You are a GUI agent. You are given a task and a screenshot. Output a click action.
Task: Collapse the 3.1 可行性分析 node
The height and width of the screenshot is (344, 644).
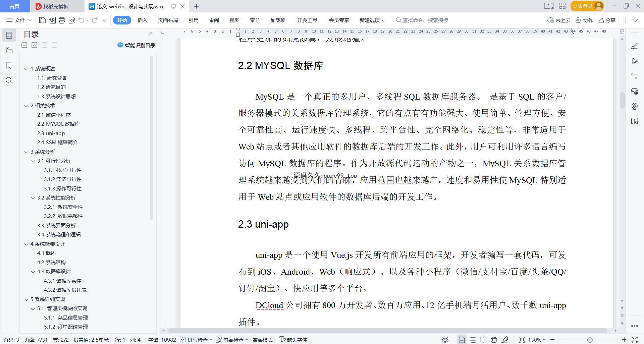point(33,161)
